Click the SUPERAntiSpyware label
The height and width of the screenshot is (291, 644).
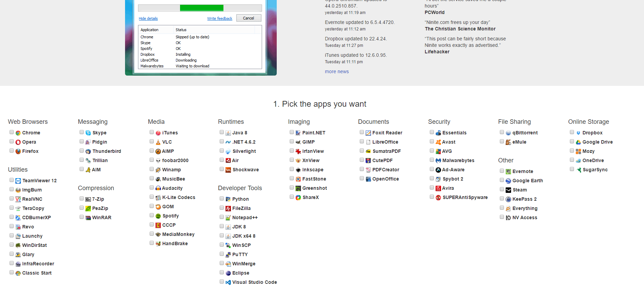[465, 198]
